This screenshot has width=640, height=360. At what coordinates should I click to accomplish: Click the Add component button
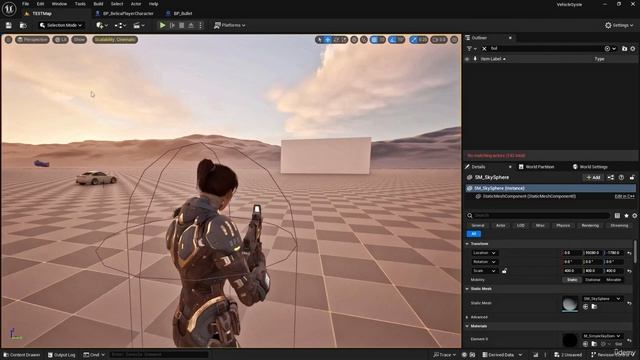pyautogui.click(x=593, y=177)
